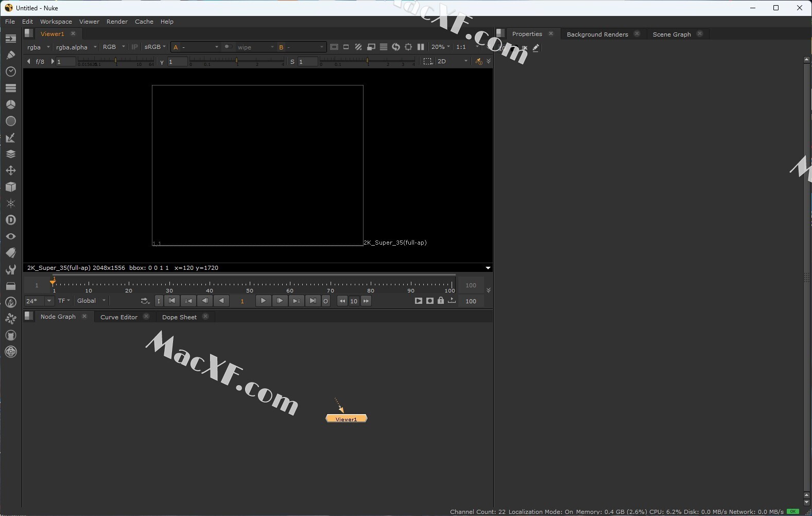The width and height of the screenshot is (812, 516).
Task: Pause viewer updates
Action: 421,47
